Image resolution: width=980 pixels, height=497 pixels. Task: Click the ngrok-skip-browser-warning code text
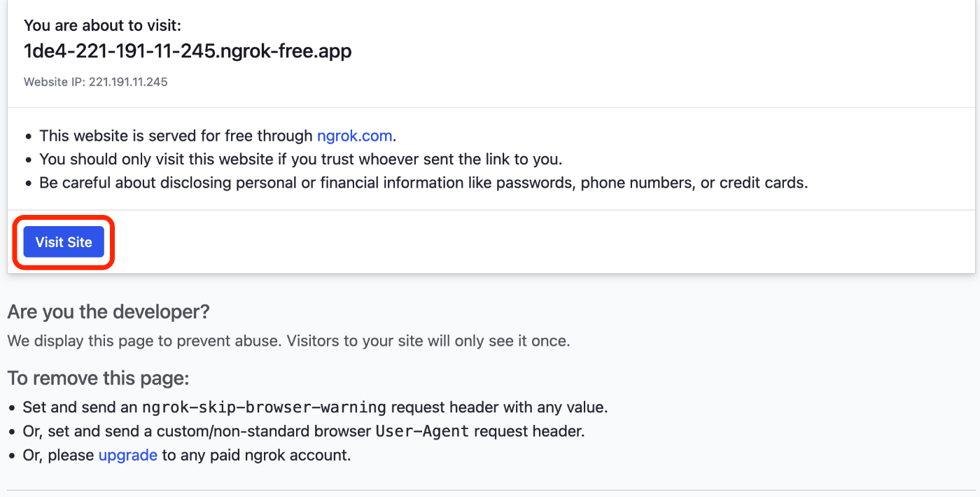click(264, 407)
